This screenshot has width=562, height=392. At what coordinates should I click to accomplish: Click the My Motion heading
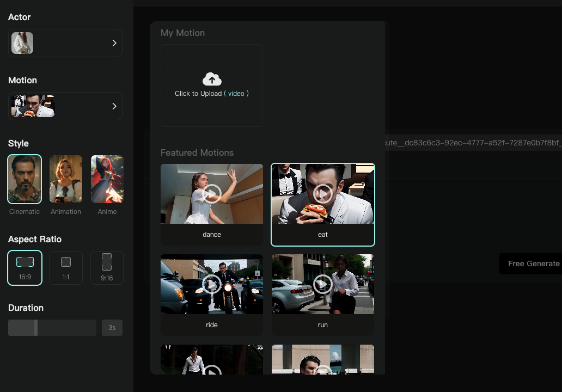183,33
